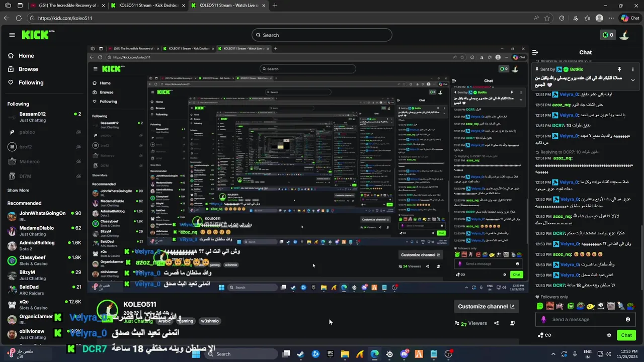Viewport: 644px width, 362px height.
Task: Open AdmiralBulldog recommended channel
Action: 44,246
